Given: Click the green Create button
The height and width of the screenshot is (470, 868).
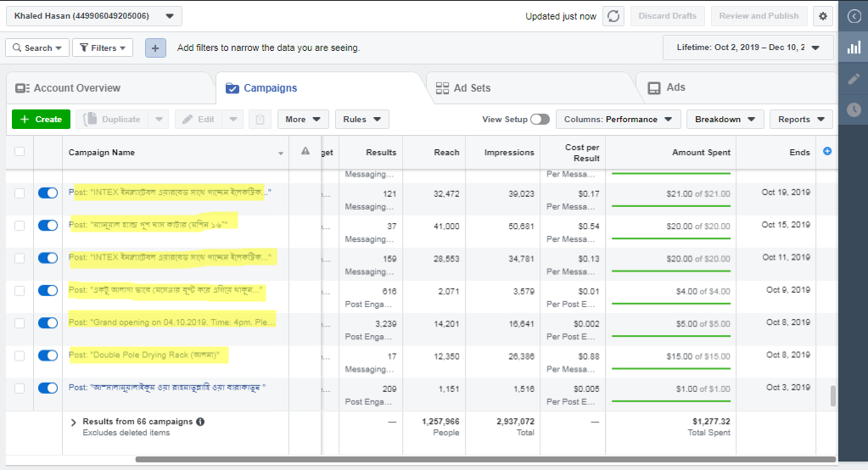Looking at the screenshot, I should pyautogui.click(x=42, y=120).
